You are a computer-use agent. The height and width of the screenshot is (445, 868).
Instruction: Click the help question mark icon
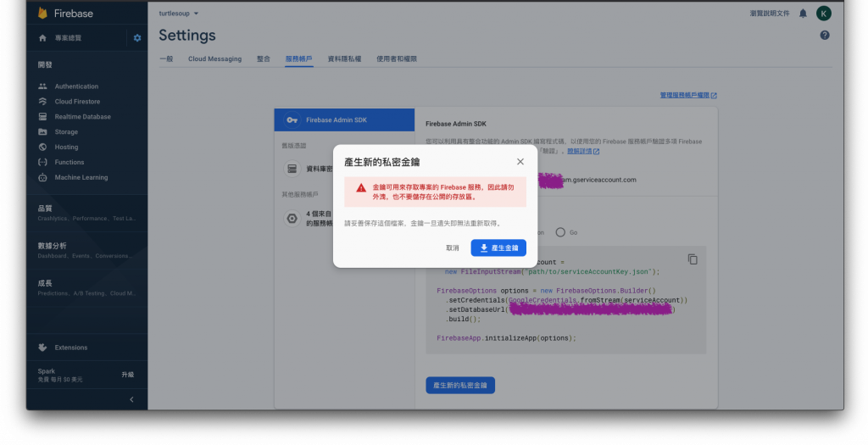[825, 35]
